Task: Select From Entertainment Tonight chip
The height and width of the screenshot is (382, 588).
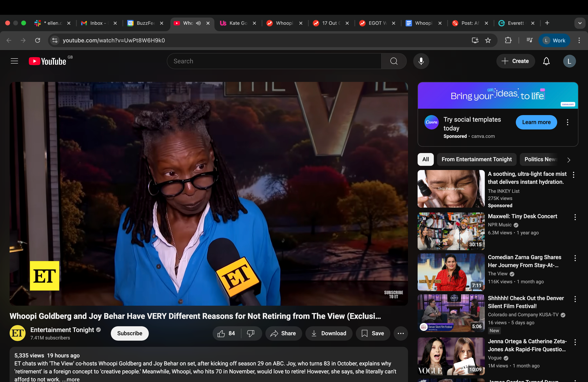Action: point(477,159)
